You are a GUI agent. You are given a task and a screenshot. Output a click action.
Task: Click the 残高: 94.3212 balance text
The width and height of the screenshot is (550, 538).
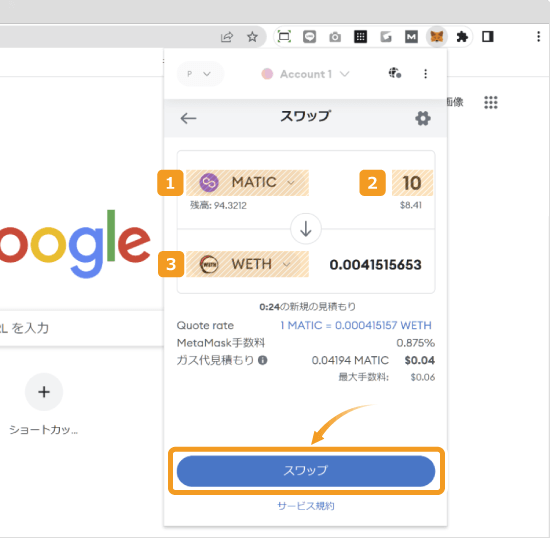click(218, 205)
